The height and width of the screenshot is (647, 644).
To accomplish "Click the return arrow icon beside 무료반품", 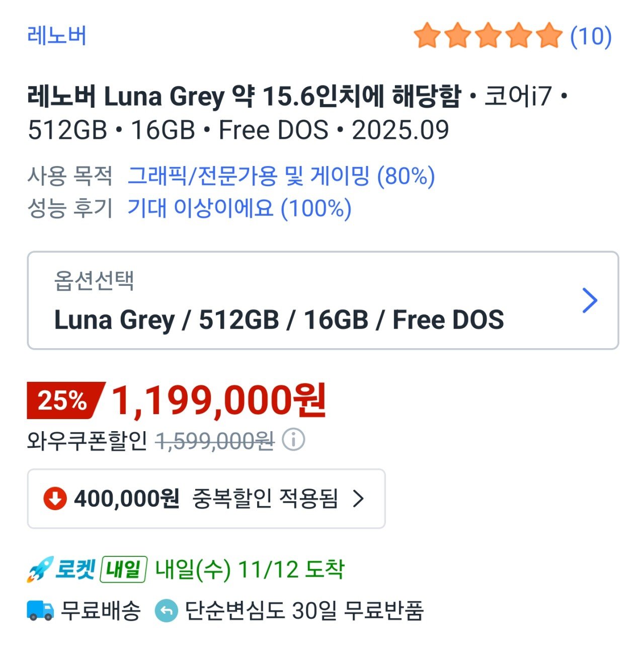I will (x=166, y=610).
